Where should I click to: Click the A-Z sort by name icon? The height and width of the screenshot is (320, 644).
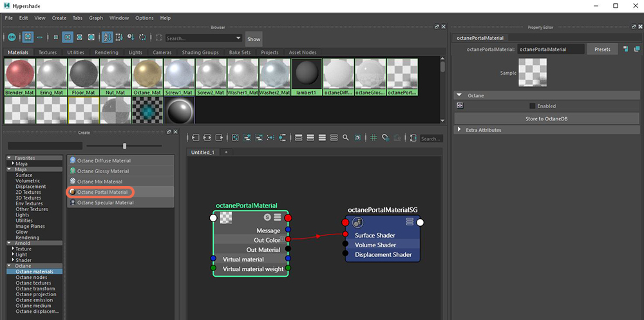point(107,38)
